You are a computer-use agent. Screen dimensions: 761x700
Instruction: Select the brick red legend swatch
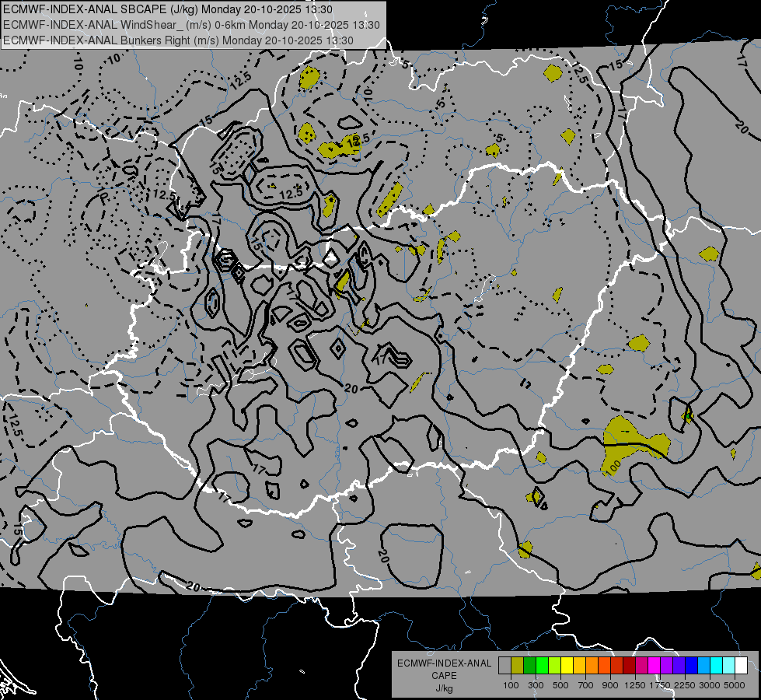[x=617, y=666]
